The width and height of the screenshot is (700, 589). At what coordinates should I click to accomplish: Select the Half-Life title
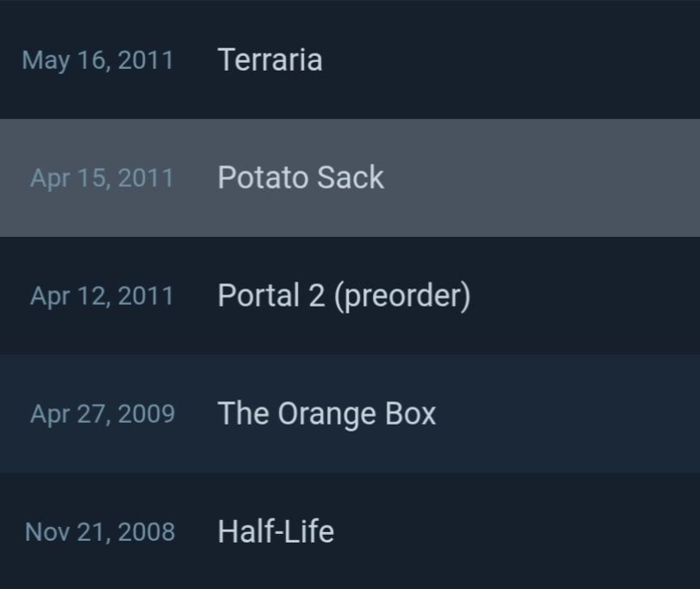tap(276, 531)
